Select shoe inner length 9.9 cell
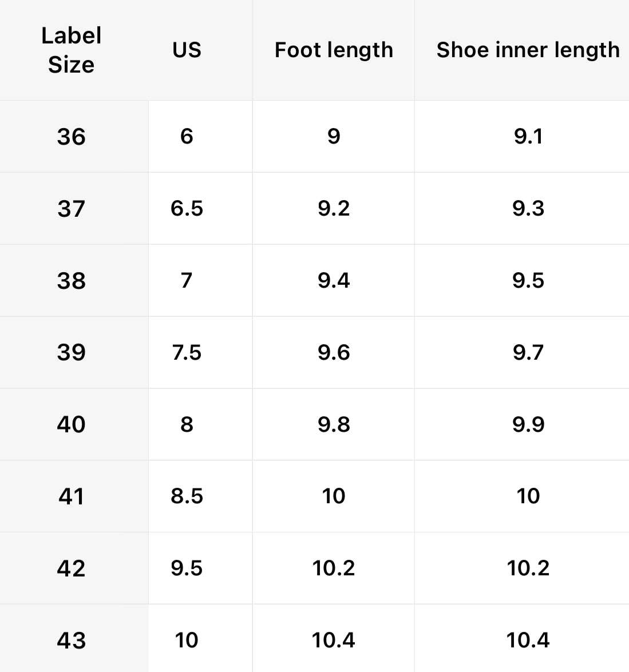Screen dimensions: 629x672 pyautogui.click(x=528, y=424)
